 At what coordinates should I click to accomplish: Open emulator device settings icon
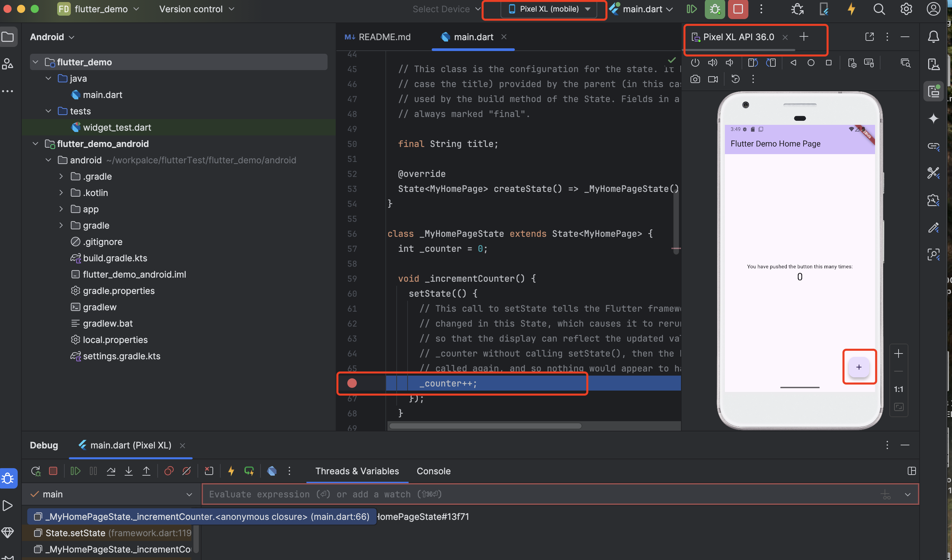[852, 63]
